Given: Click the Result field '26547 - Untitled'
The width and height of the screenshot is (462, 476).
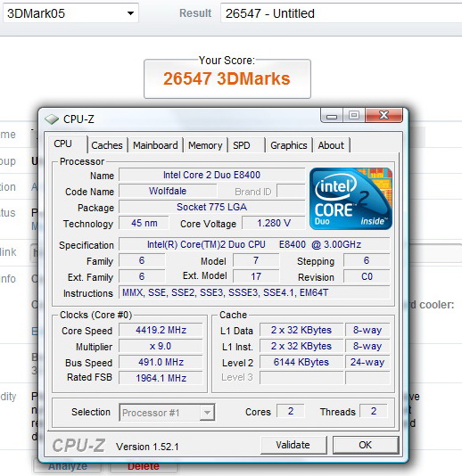Looking at the screenshot, I should click(x=341, y=13).
